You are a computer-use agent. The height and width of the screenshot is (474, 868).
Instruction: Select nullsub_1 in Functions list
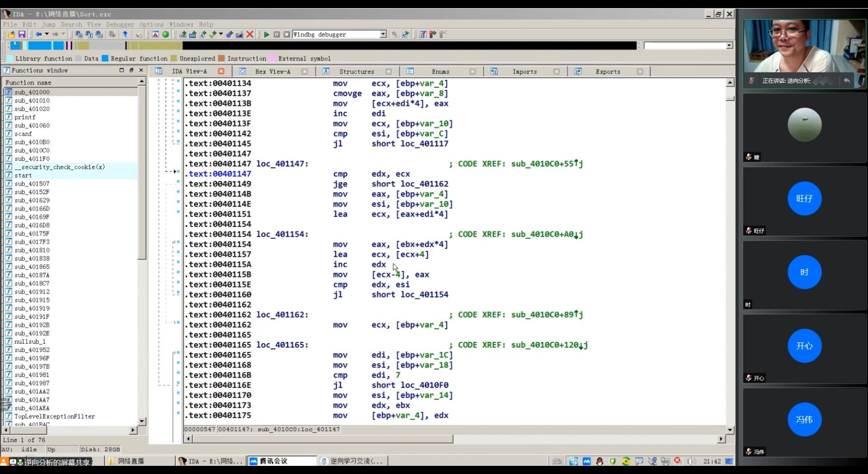click(x=71, y=341)
